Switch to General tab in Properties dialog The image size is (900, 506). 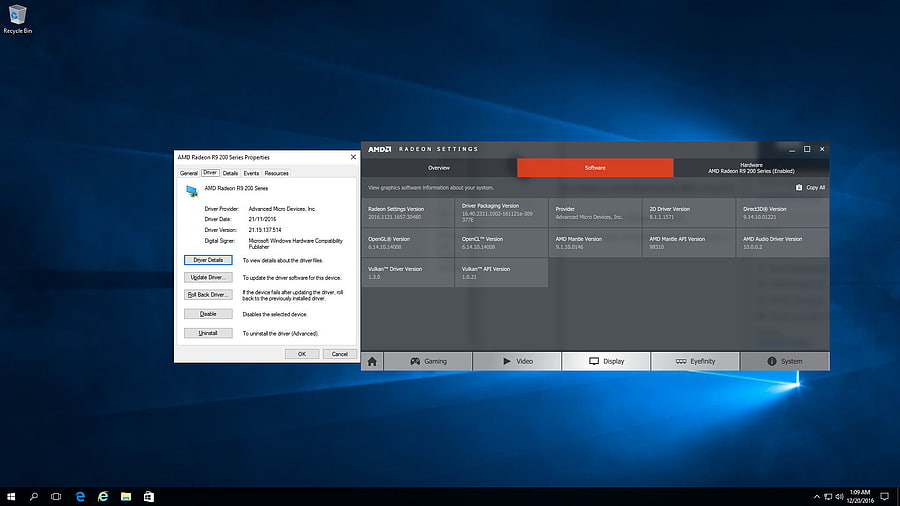coord(189,173)
